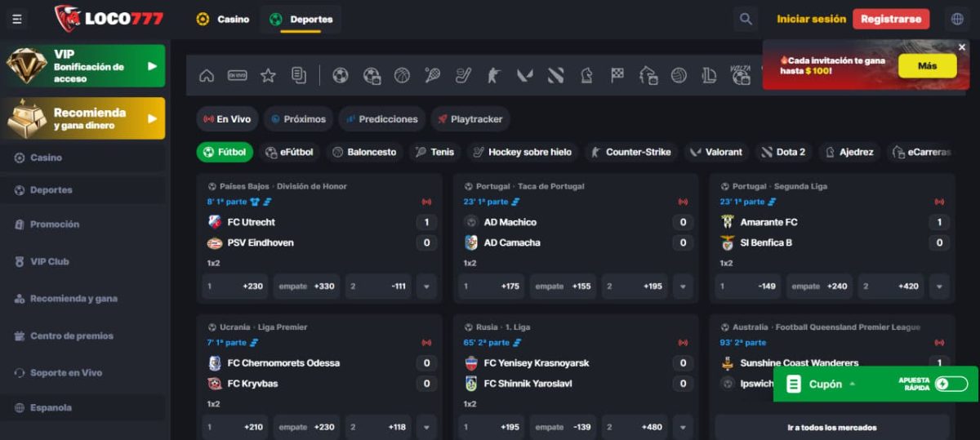Click the Cupón receipt icon
Screen dimensions: 980x440
[793, 384]
